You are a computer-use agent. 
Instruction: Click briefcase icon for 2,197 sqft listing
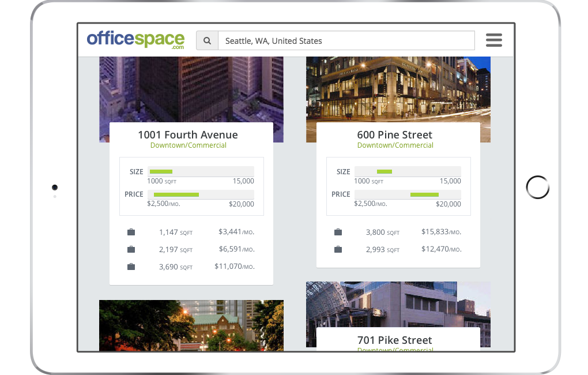click(131, 249)
